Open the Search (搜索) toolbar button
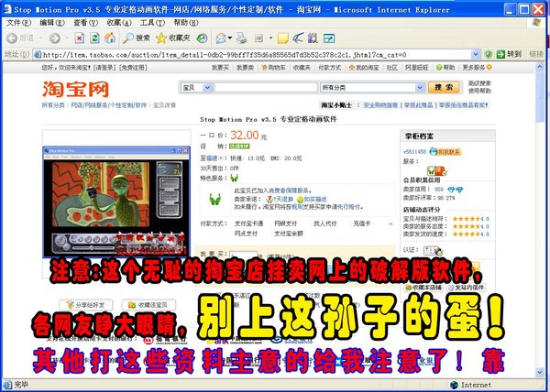Viewport: 550px width, 392px height. [136, 38]
